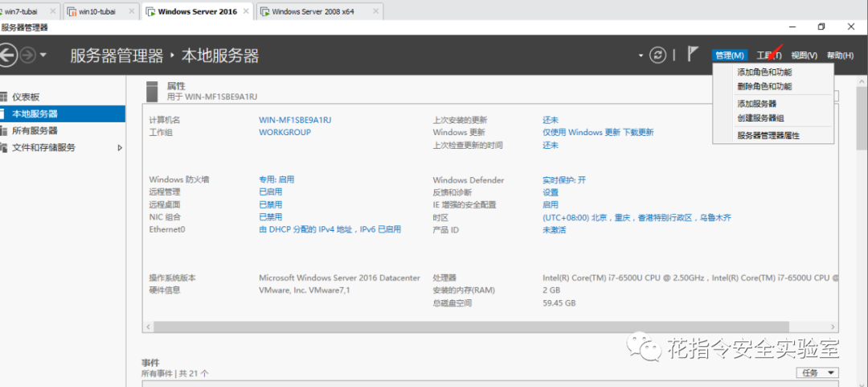Viewport: 868px width, 387px height.
Task: Open the 视图(V) menu
Action: click(x=804, y=56)
